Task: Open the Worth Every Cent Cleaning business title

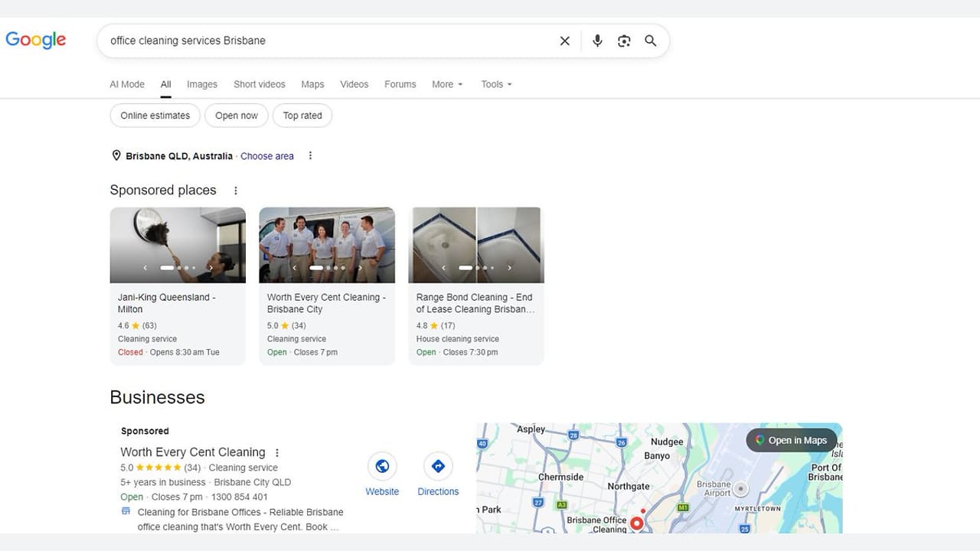Action: point(193,452)
